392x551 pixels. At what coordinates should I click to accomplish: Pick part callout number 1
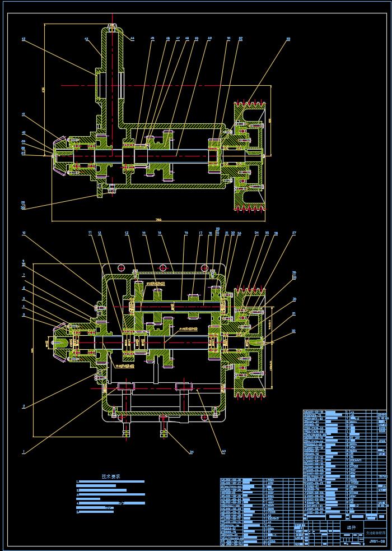24,452
